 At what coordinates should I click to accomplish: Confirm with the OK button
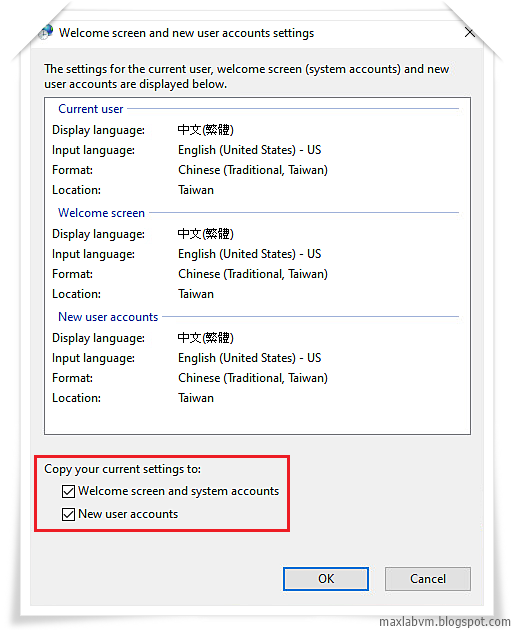point(326,579)
